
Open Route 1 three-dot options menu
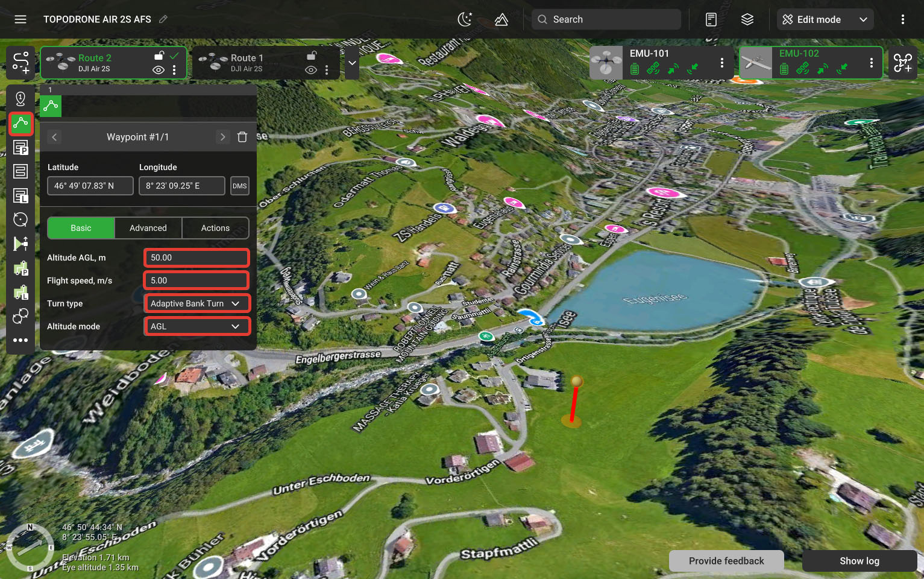click(327, 70)
